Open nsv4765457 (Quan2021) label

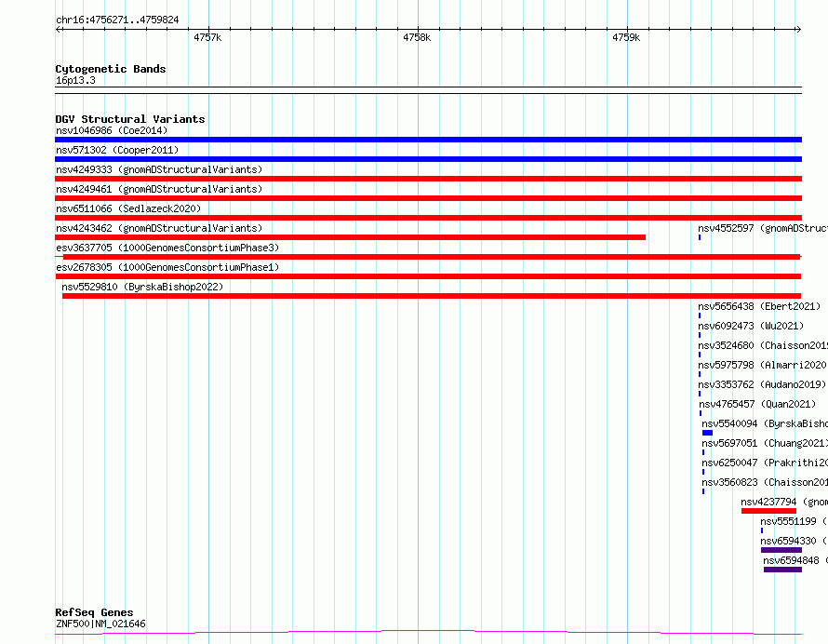coord(757,404)
